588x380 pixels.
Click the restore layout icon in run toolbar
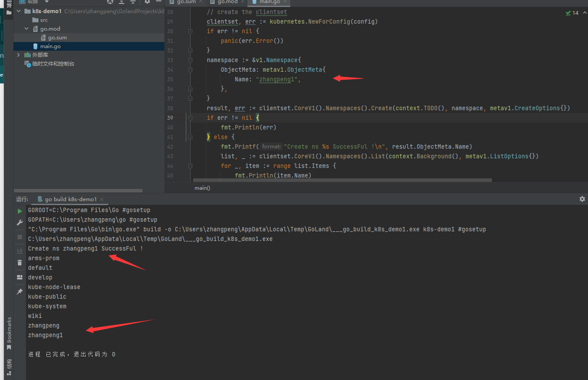(x=20, y=277)
